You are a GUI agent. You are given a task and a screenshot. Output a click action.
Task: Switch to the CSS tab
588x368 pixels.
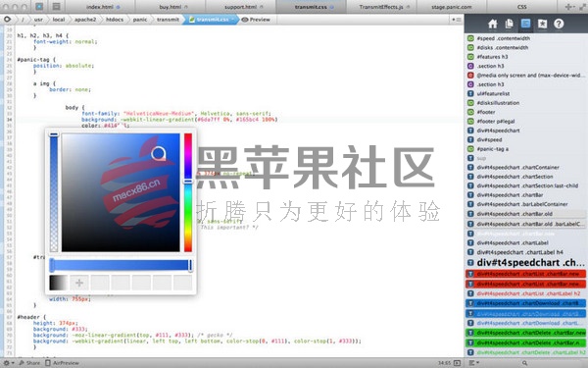tap(522, 7)
